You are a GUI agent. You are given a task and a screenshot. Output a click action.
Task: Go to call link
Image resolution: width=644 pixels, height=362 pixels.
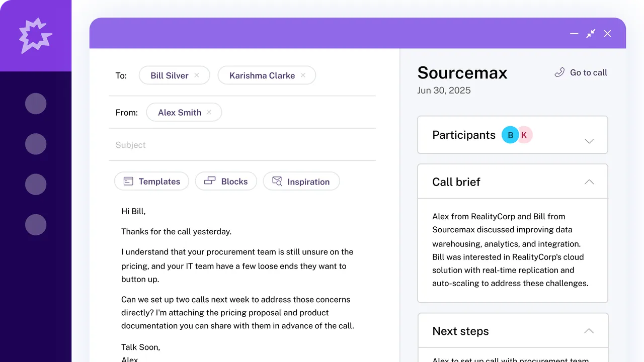[581, 72]
